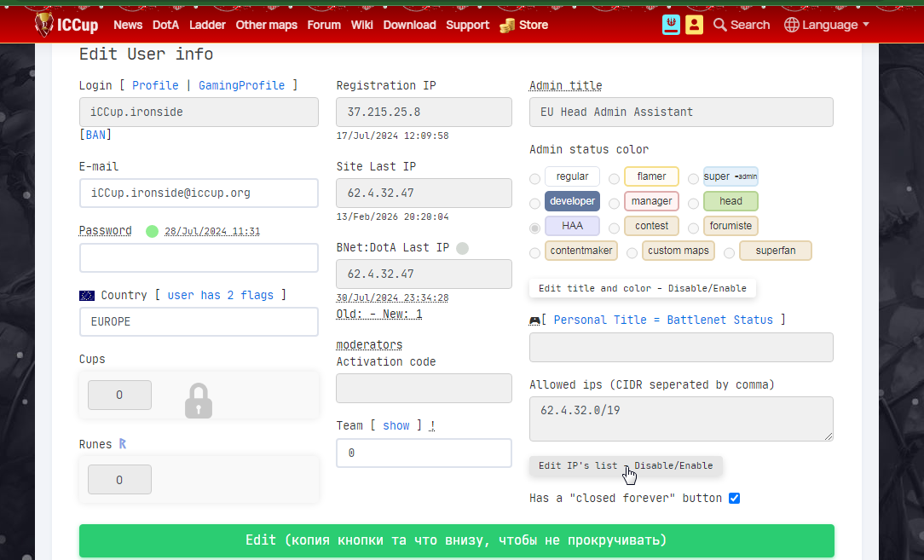
Task: Click the moderators label link
Action: tap(369, 345)
